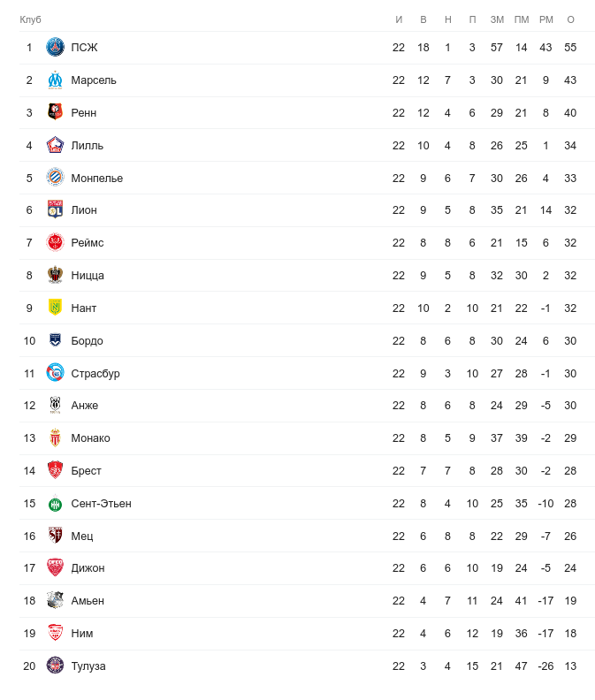The image size is (595, 700).
Task: Click the Клуб column header
Action: pos(31,19)
